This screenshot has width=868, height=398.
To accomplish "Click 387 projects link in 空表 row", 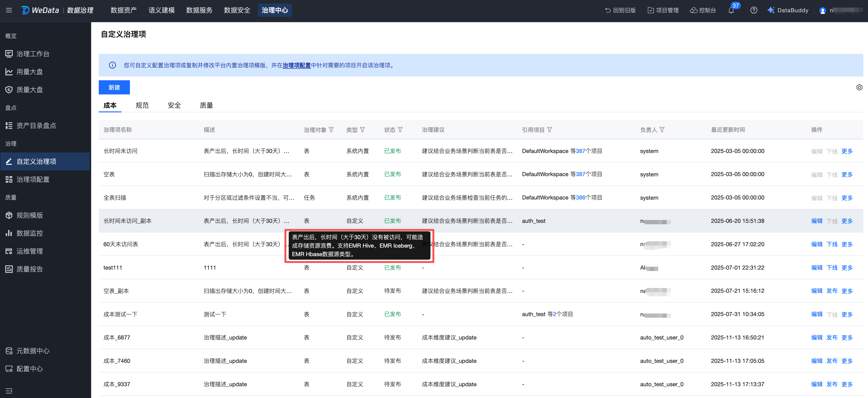I will (x=580, y=174).
